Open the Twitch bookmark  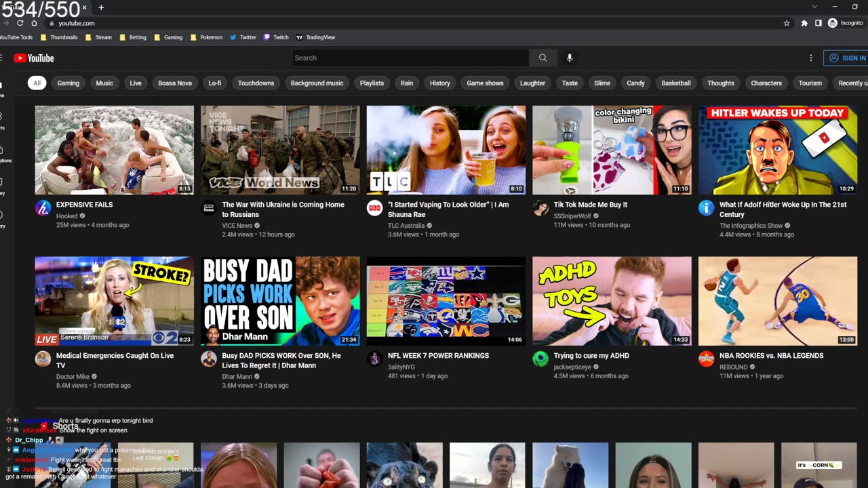click(x=276, y=37)
